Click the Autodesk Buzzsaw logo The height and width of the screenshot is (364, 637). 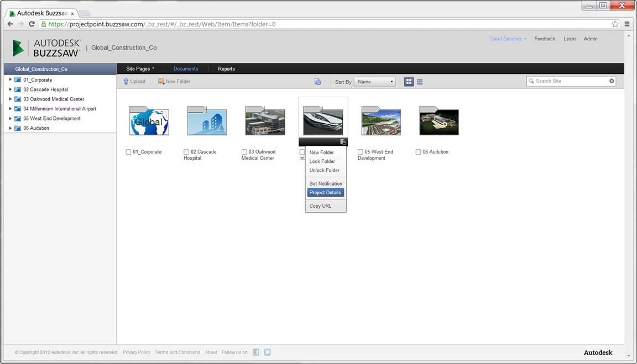pos(45,48)
